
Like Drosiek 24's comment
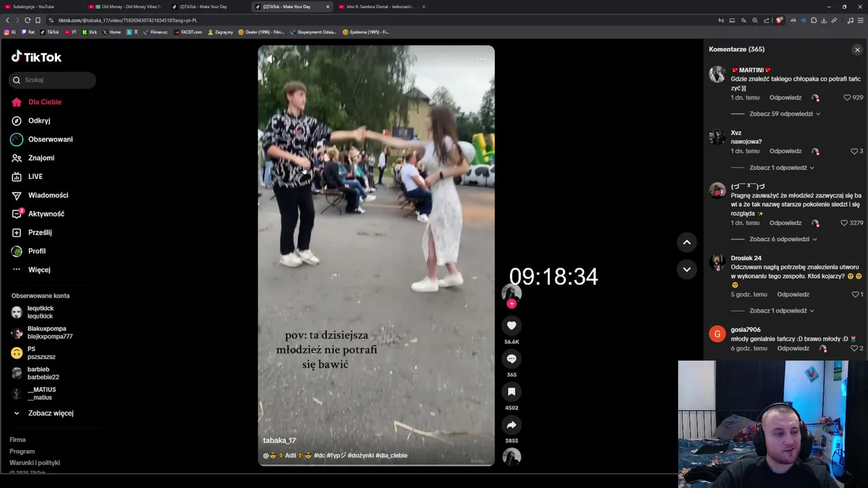tap(855, 295)
